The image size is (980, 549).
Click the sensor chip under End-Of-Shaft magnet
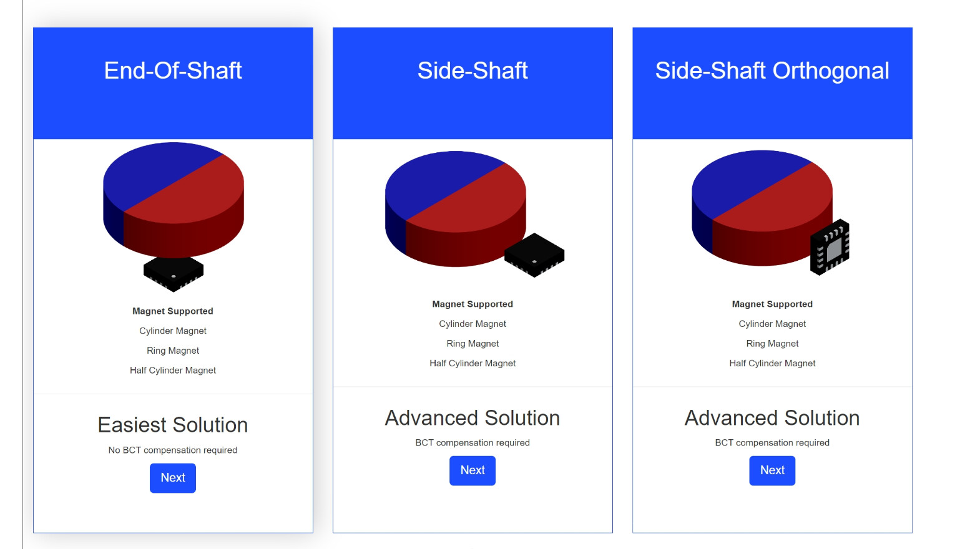[174, 274]
